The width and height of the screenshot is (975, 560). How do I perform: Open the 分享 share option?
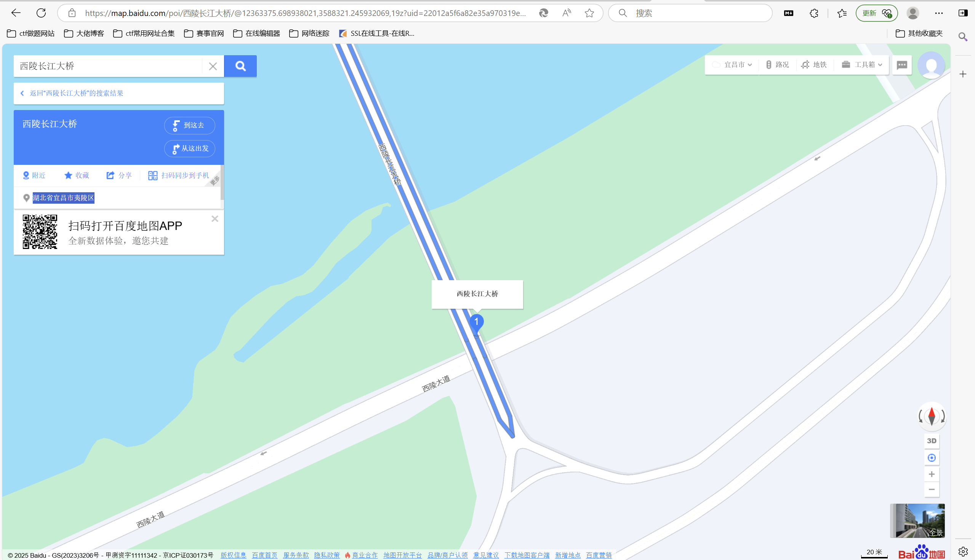coord(119,175)
